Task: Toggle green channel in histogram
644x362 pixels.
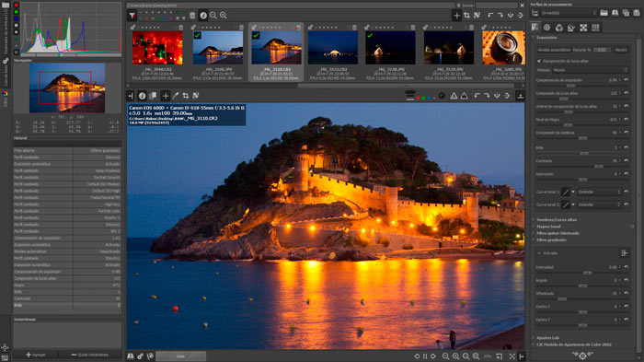Action: point(16,12)
